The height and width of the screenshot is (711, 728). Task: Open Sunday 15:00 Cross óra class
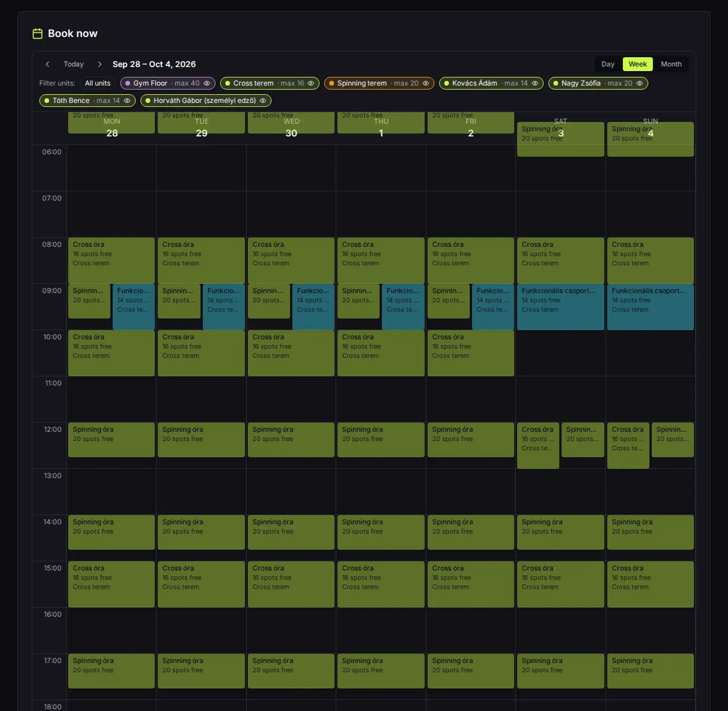pos(651,584)
